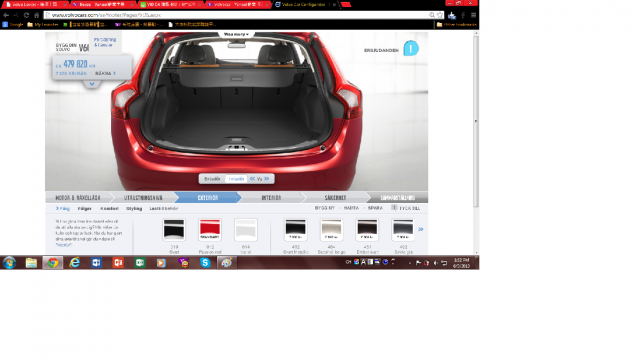The image size is (640, 360).
Task: Click the HÄMTA link
Action: 351,208
